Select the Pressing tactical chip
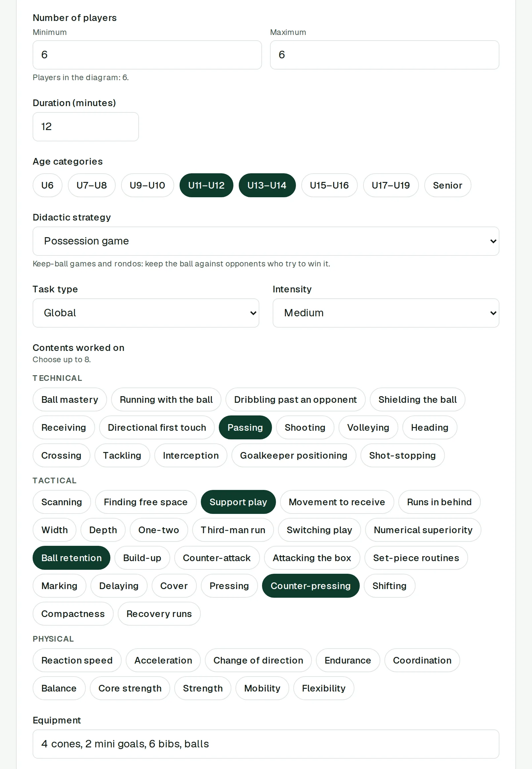The image size is (532, 769). 229,586
